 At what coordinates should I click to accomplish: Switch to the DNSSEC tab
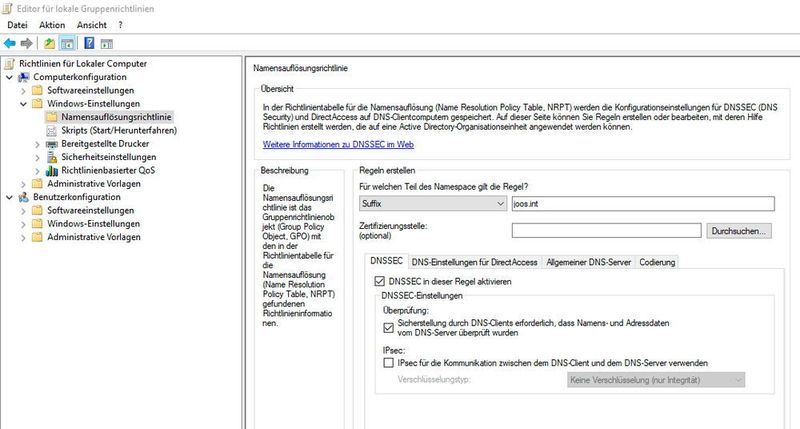386,261
